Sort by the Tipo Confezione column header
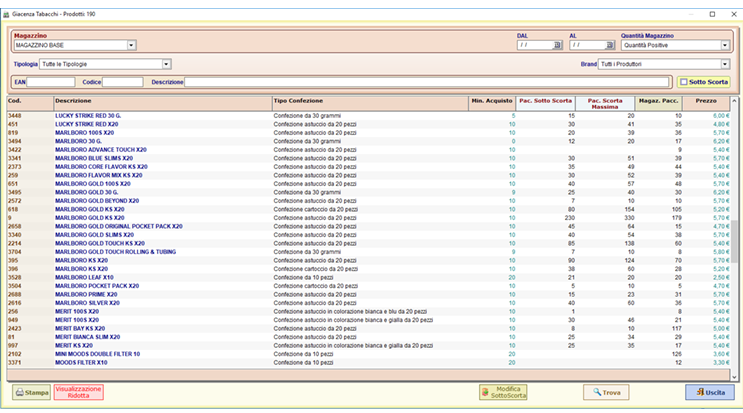This screenshot has width=743, height=413. (370, 103)
